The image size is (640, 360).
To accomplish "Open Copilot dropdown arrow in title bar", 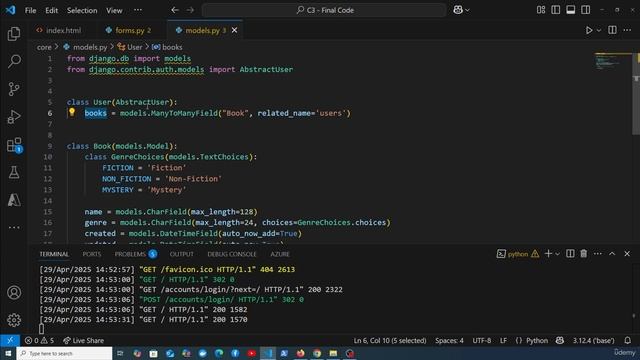I will point(467,10).
